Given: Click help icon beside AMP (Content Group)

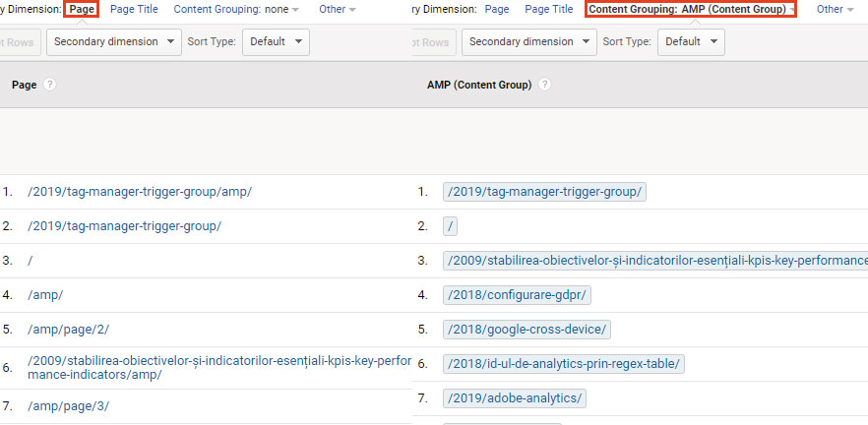Looking at the screenshot, I should pyautogui.click(x=545, y=85).
